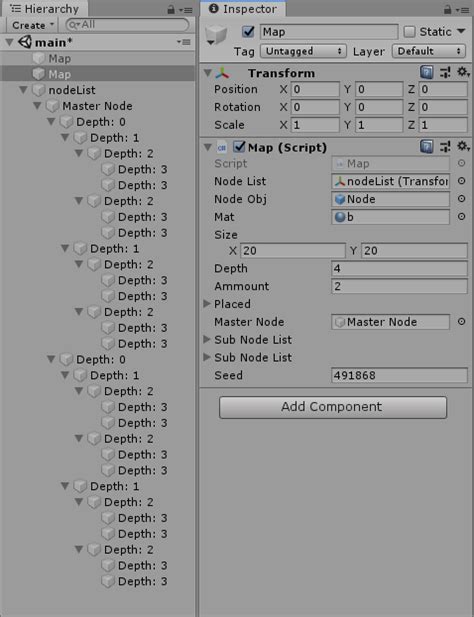The height and width of the screenshot is (617, 474).
Task: Edit the GameObject name field Map
Action: tap(329, 32)
